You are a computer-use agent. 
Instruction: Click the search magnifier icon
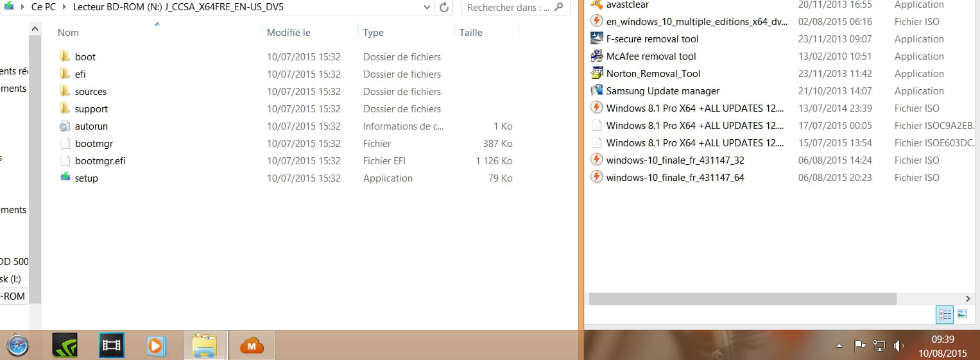coord(558,7)
